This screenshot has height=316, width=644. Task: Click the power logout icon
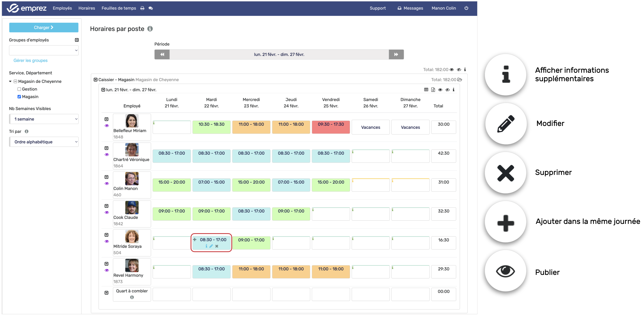(466, 8)
